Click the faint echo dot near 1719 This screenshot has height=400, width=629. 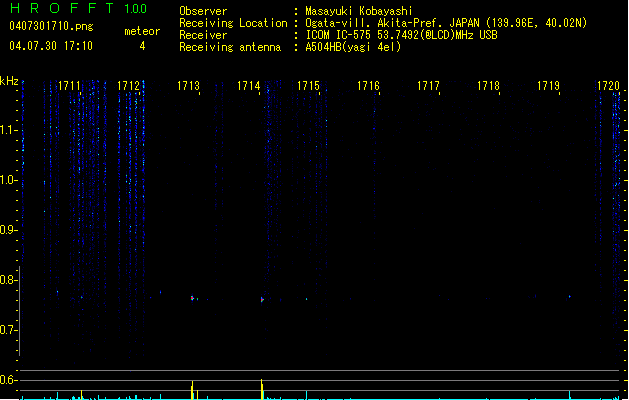(x=569, y=297)
